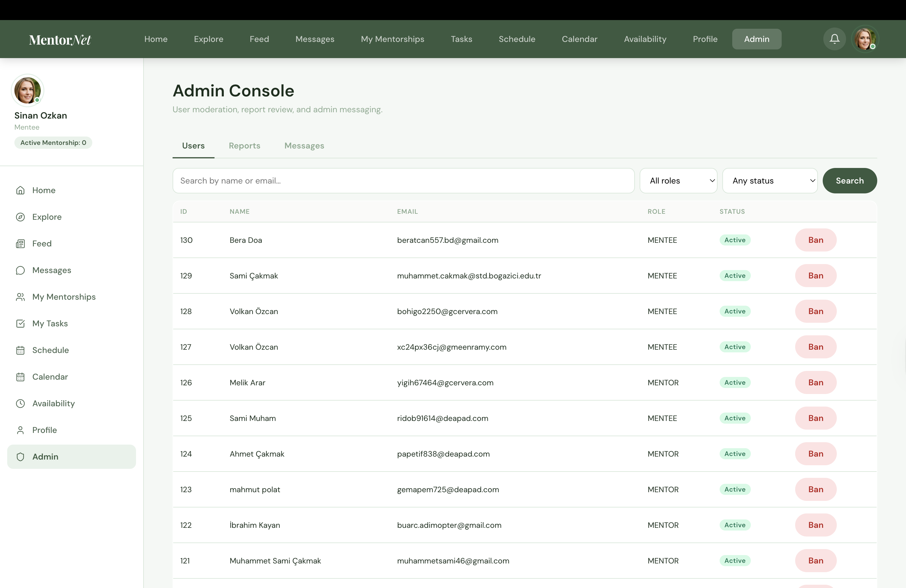Click the MentorNet logo
Viewport: 906px width, 588px height.
click(60, 40)
